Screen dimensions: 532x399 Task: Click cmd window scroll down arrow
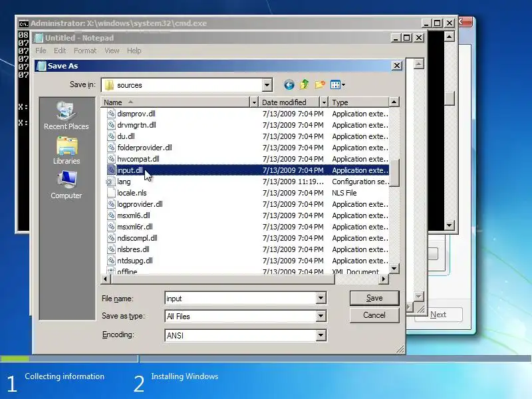click(x=450, y=225)
